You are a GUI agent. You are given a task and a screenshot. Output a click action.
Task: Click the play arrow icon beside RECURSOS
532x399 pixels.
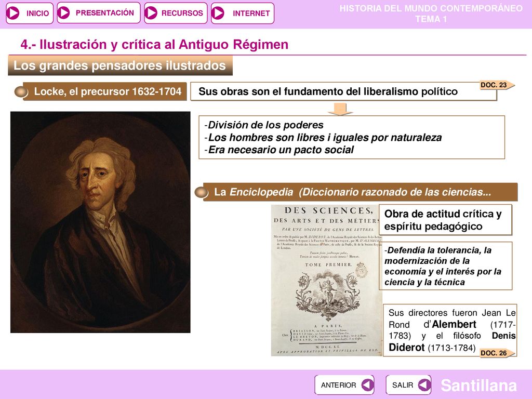151,13
